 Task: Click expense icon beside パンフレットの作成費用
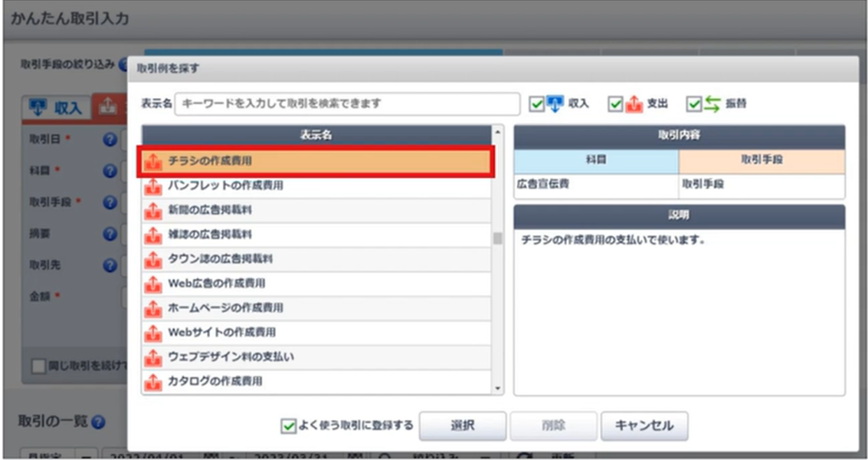pos(153,185)
